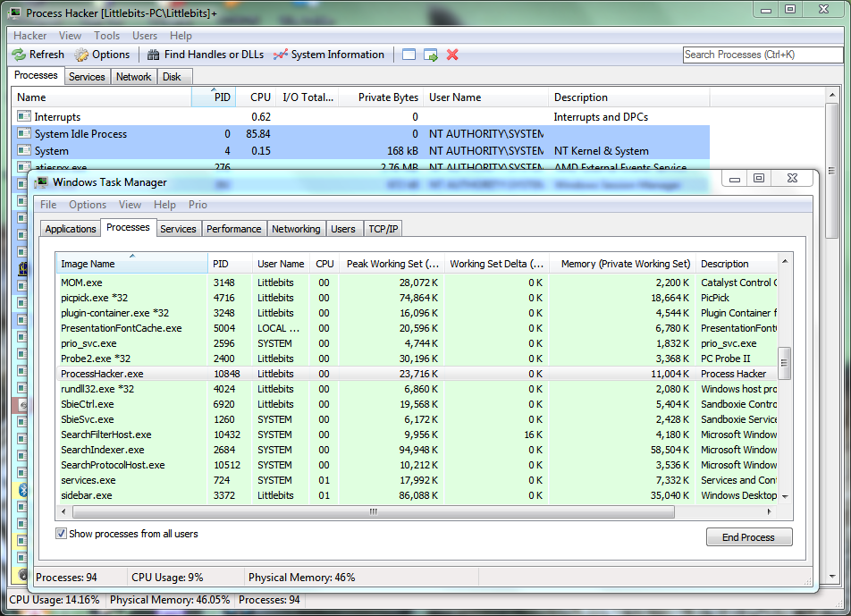Switch to TCP/IP tab

click(383, 229)
